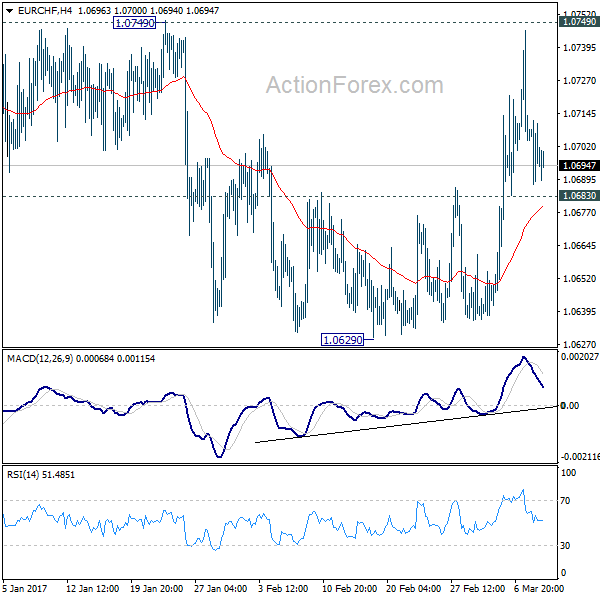Click the 10 Feb 20:00 time axis label
Screen dimensions: 600x600
(x=349, y=589)
